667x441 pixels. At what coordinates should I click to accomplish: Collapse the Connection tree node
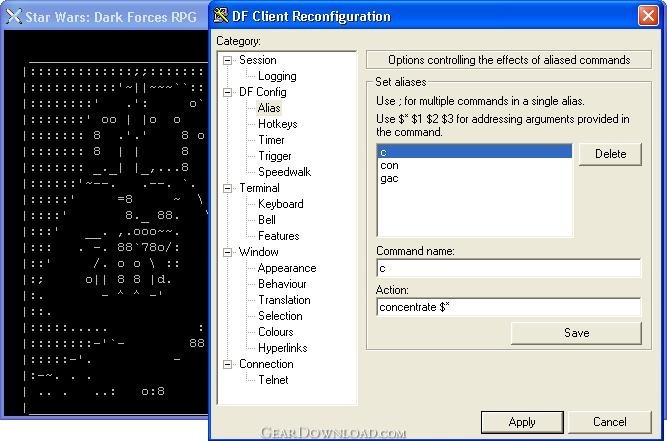tap(228, 364)
